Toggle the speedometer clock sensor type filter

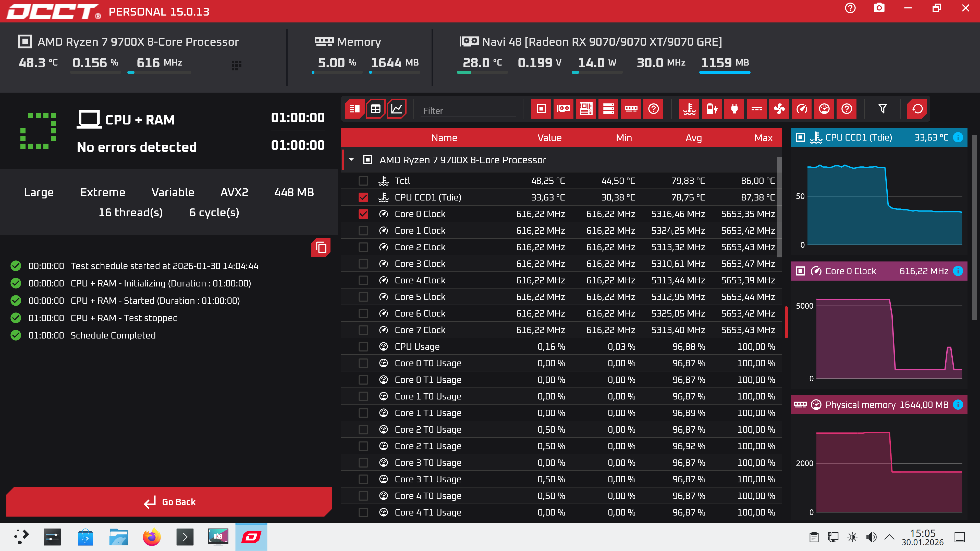click(x=802, y=109)
